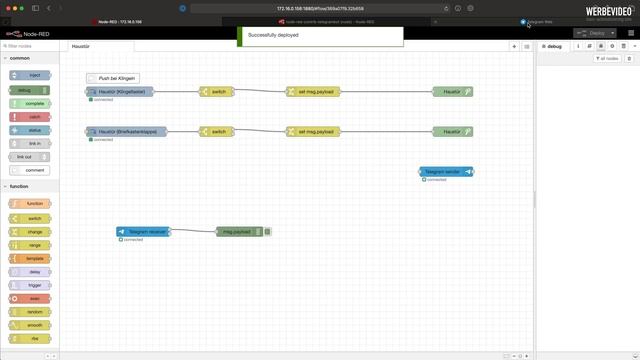Select the random node in the palette
640x360 pixels.
click(x=30, y=312)
